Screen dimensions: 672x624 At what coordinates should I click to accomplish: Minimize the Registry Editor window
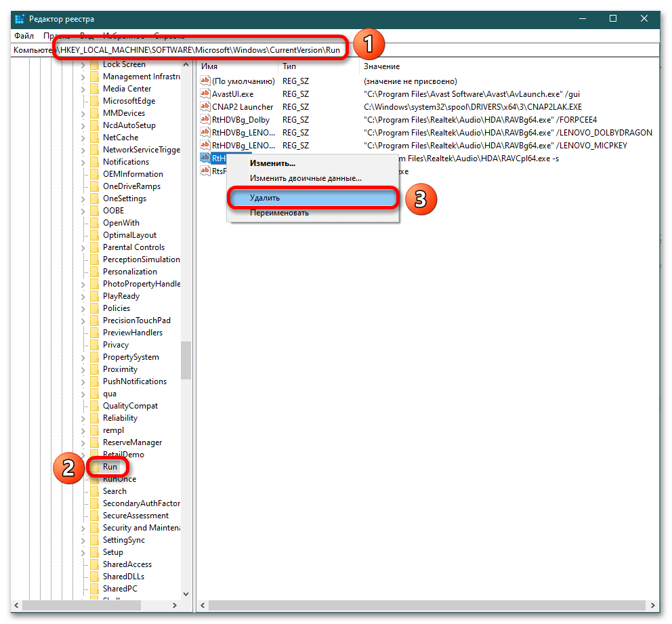(x=583, y=19)
